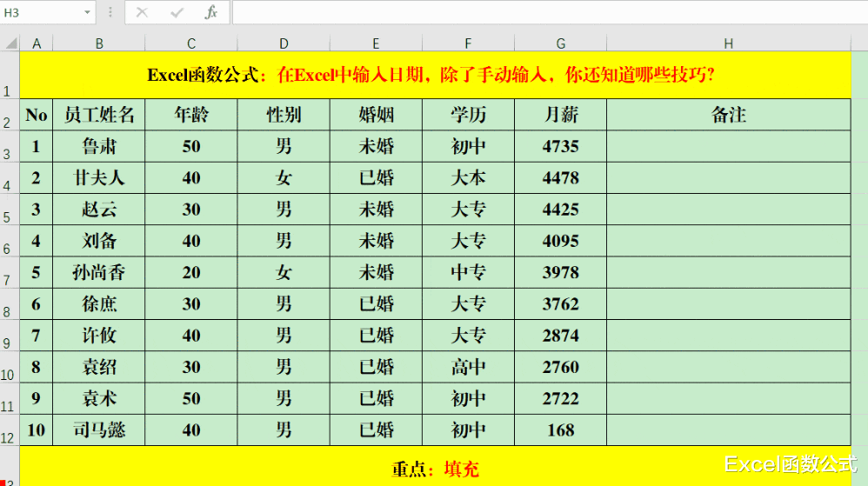The height and width of the screenshot is (486, 868).
Task: Select column C header
Action: click(191, 43)
